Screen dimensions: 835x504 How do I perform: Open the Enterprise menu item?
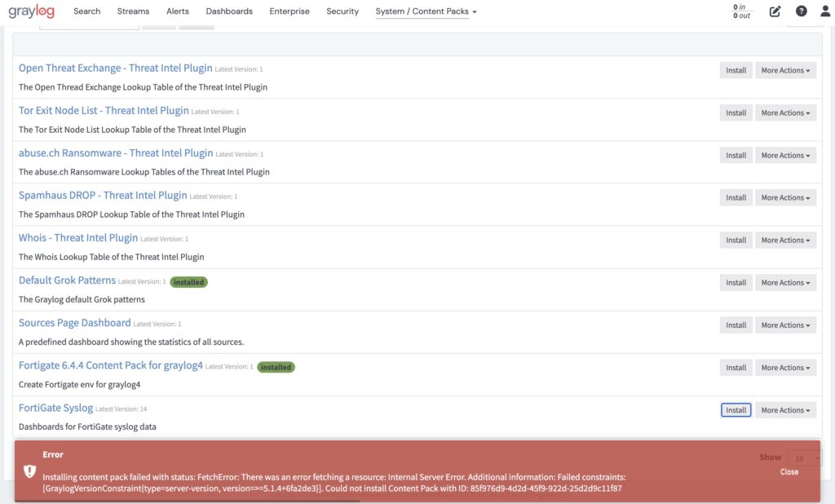tap(289, 11)
